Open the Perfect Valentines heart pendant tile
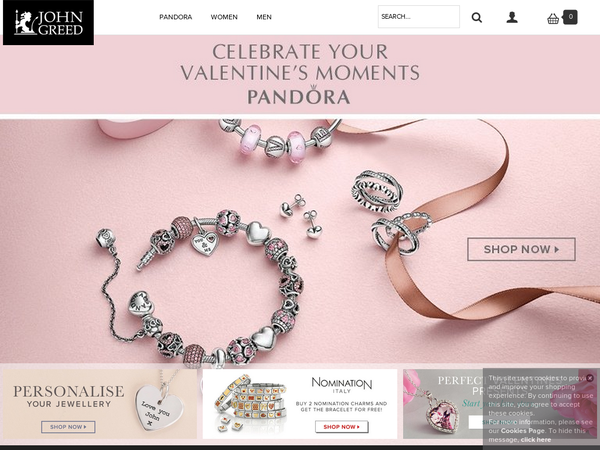The image size is (600, 450). tap(442, 404)
